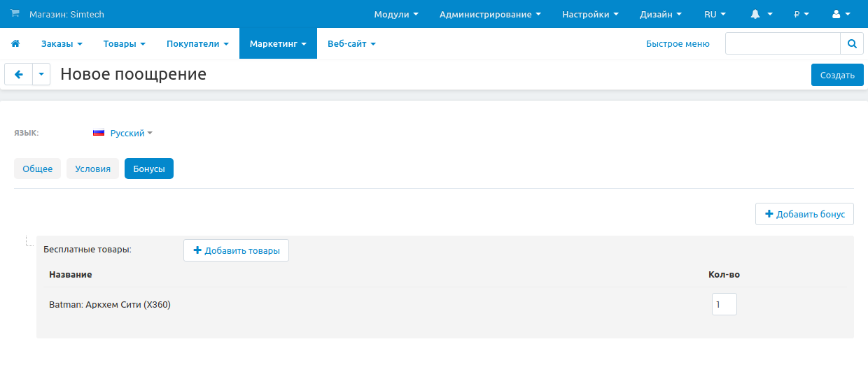
Task: Go back using the left arrow button
Action: click(19, 74)
